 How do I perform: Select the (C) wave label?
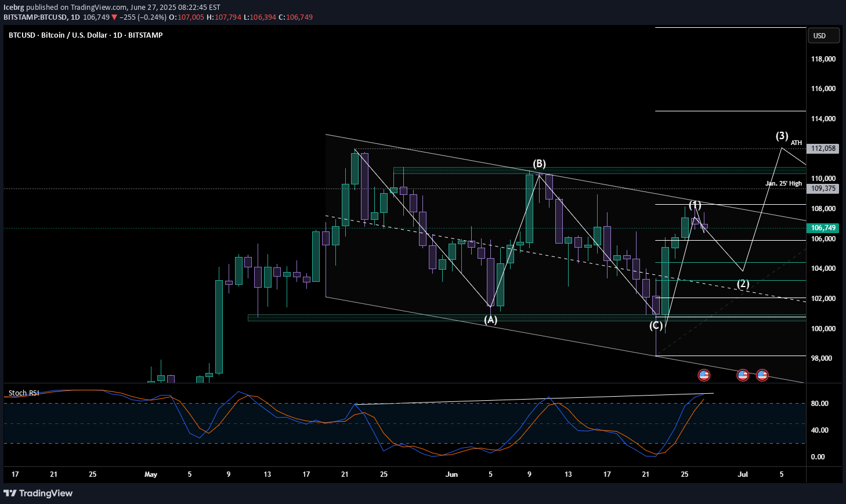656,325
